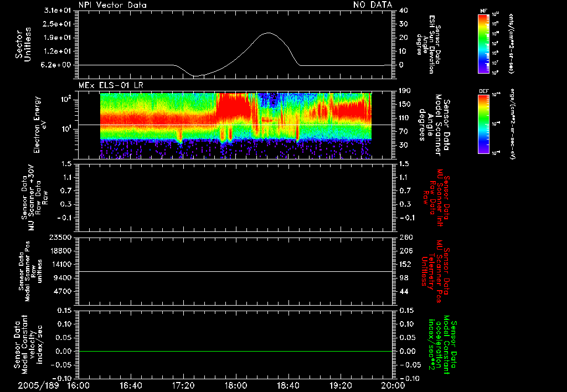The width and height of the screenshot is (567, 392).
Task: Click the '20:00' time axis label
Action: pyautogui.click(x=393, y=385)
